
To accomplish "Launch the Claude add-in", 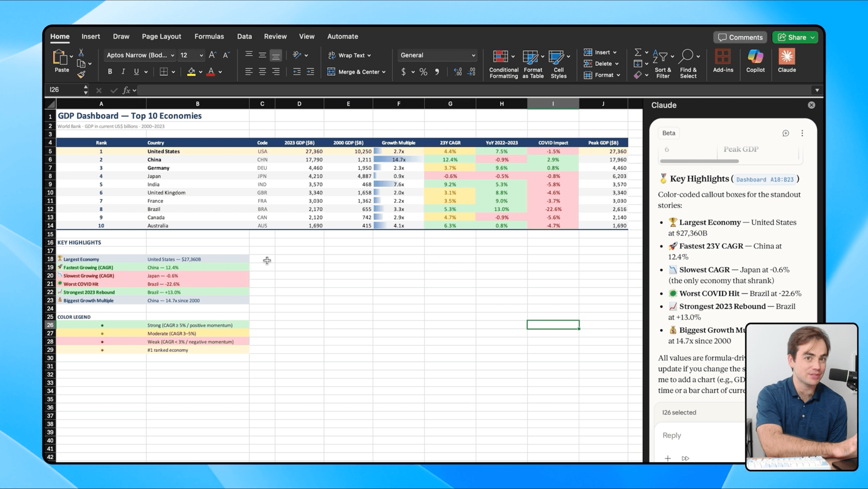I will pyautogui.click(x=786, y=62).
